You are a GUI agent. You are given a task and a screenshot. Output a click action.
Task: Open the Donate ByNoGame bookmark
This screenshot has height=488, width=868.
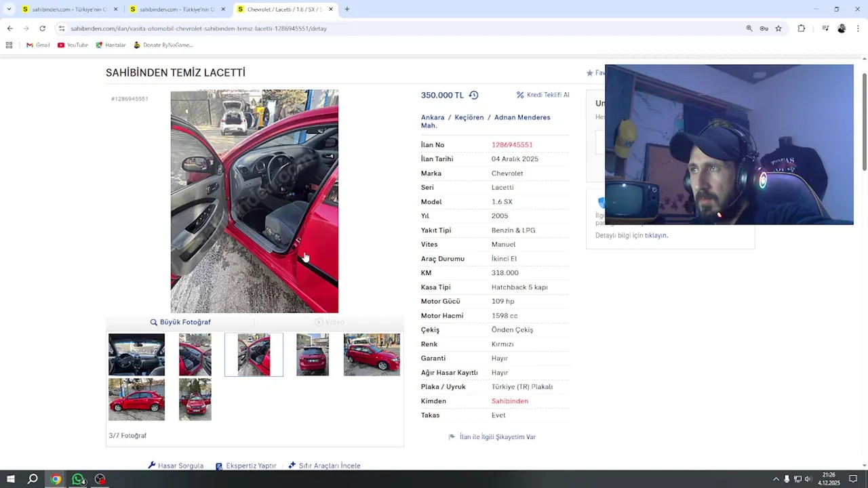[163, 45]
